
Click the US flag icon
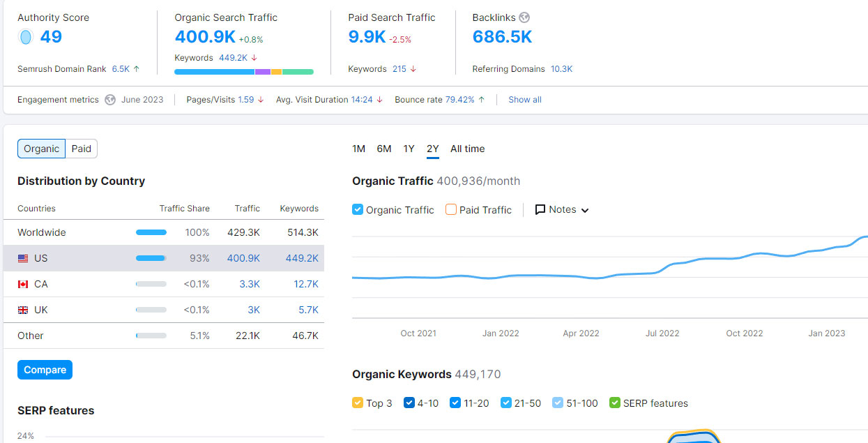click(x=23, y=258)
